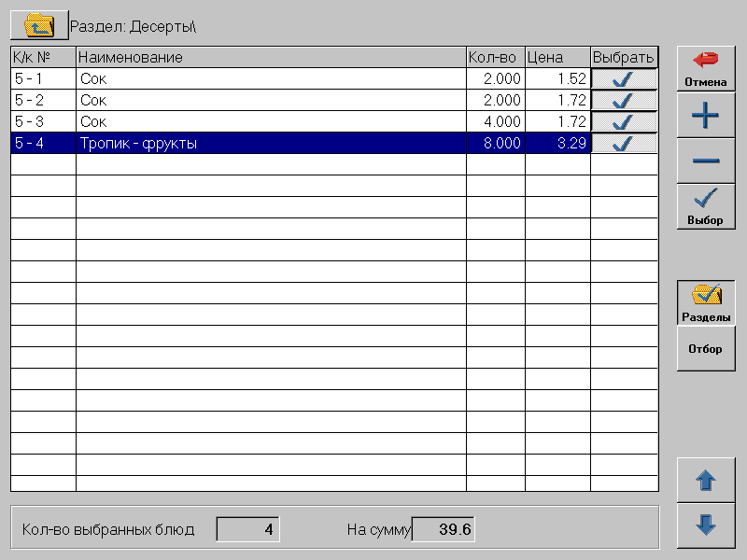This screenshot has height=560, width=747.
Task: Move down with the blue down arrow
Action: coord(706,525)
